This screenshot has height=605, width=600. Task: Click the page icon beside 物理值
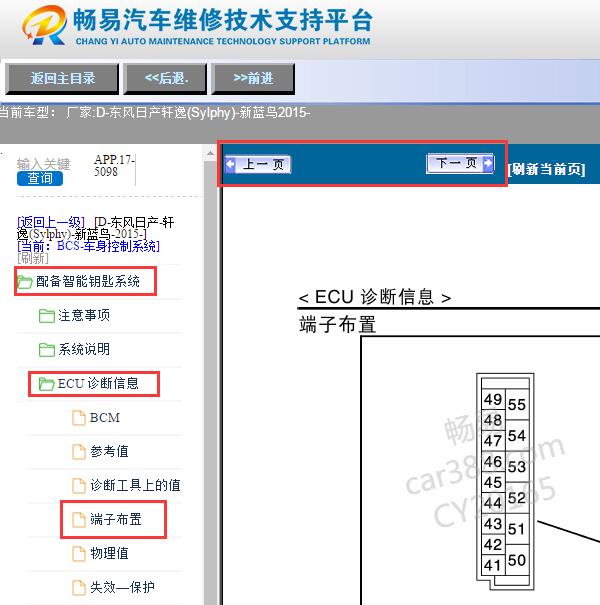point(79,554)
